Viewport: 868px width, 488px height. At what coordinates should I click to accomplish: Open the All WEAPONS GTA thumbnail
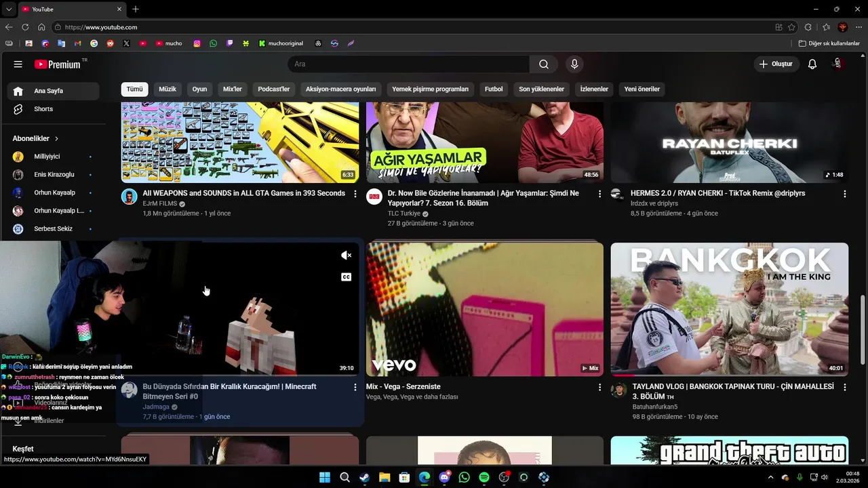[x=240, y=142]
